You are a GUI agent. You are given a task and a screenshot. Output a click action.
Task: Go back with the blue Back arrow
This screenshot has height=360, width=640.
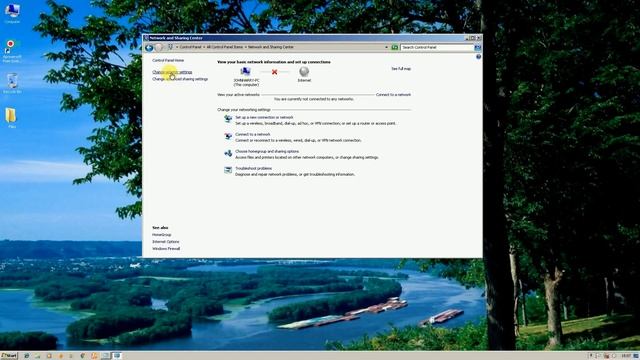149,48
